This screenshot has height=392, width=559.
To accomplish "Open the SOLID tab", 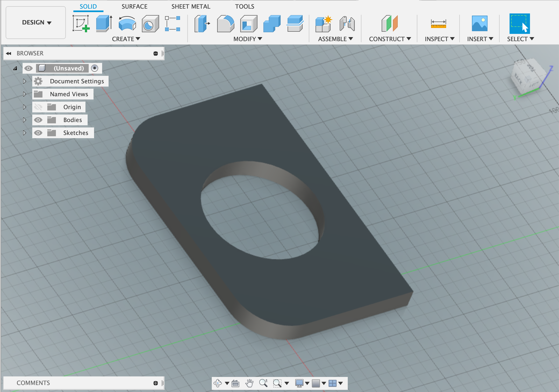I will 88,6.
